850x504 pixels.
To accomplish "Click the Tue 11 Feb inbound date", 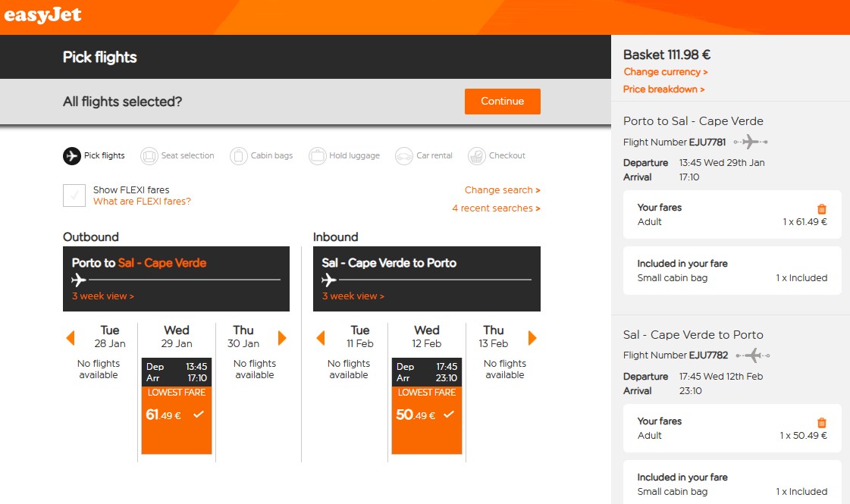I will (360, 337).
